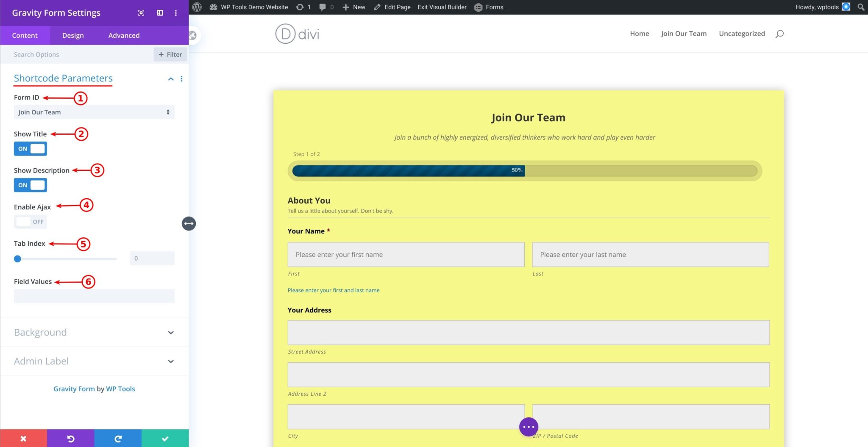Enable the Ajax toggle
This screenshot has width=868, height=447.
click(31, 222)
